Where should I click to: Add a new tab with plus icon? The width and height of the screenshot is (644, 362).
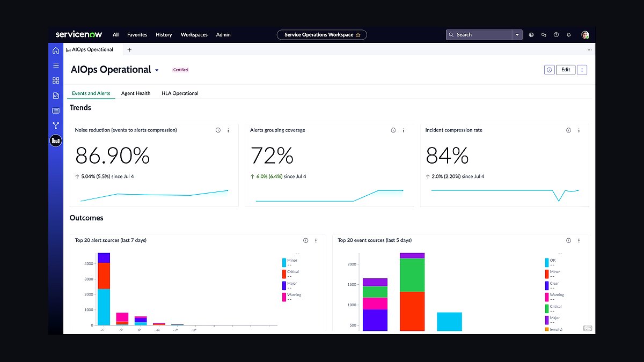click(x=129, y=50)
